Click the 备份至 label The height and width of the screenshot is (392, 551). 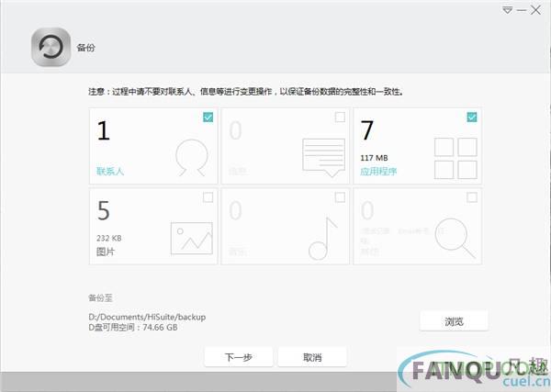[100, 297]
